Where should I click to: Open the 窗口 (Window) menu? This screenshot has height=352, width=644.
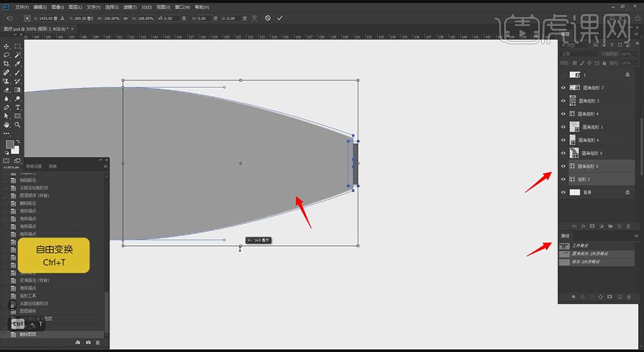pos(182,7)
